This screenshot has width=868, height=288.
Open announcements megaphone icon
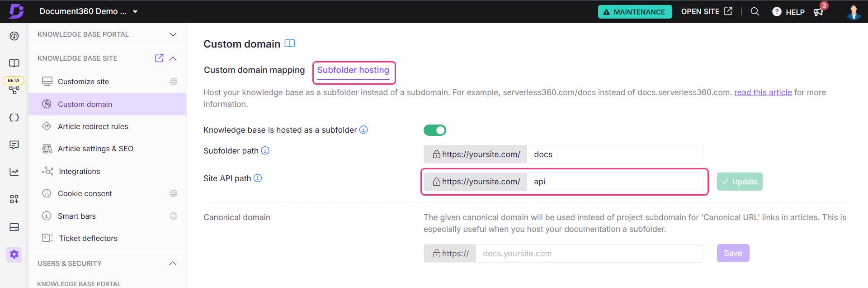(x=818, y=12)
